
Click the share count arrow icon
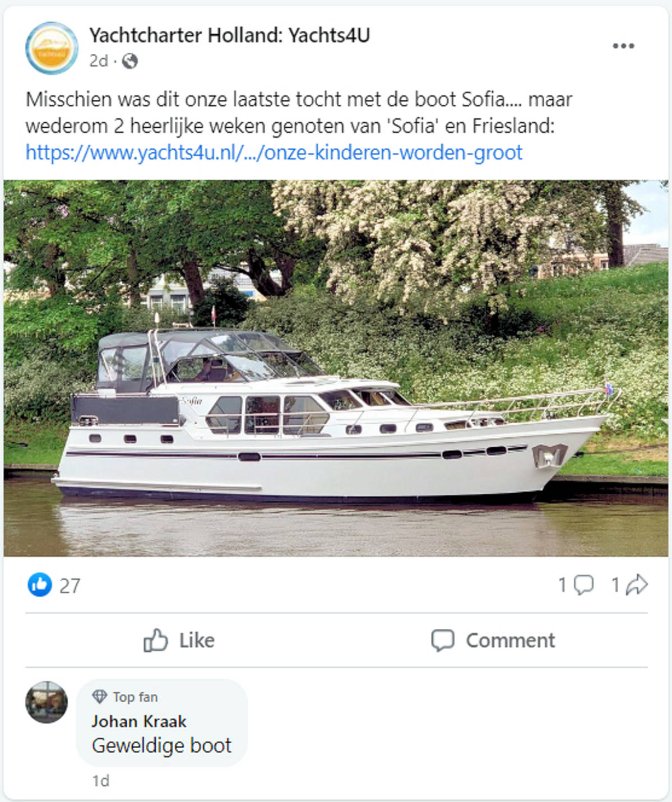point(637,585)
